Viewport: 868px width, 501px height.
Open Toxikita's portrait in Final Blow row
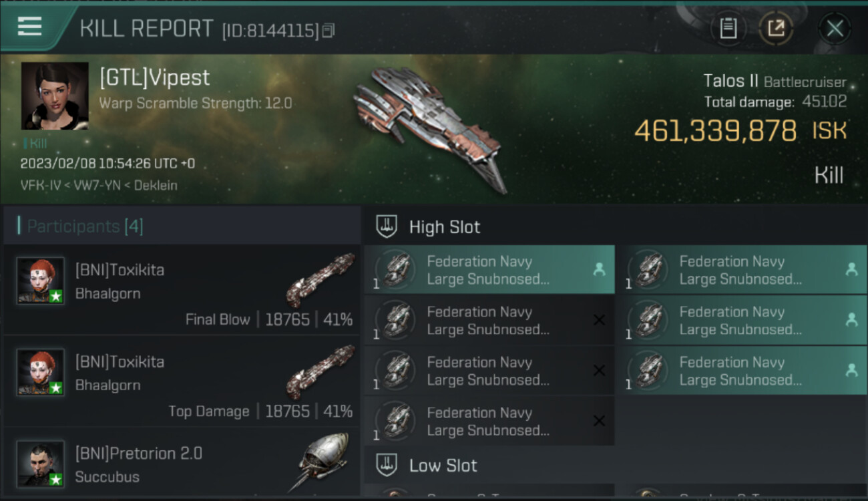point(41,281)
